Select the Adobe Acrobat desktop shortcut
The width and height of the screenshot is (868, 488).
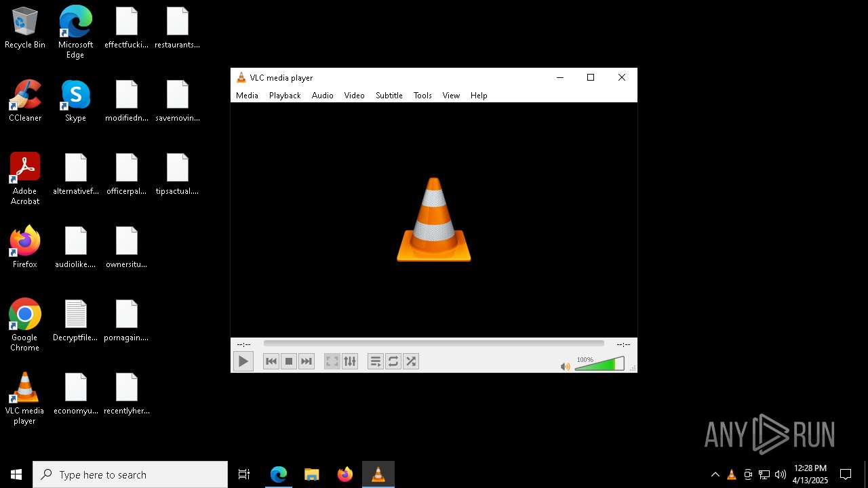[25, 179]
